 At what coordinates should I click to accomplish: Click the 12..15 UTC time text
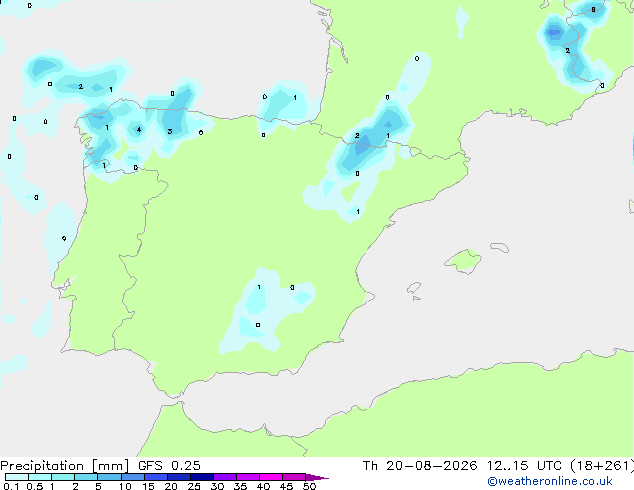pos(524,466)
